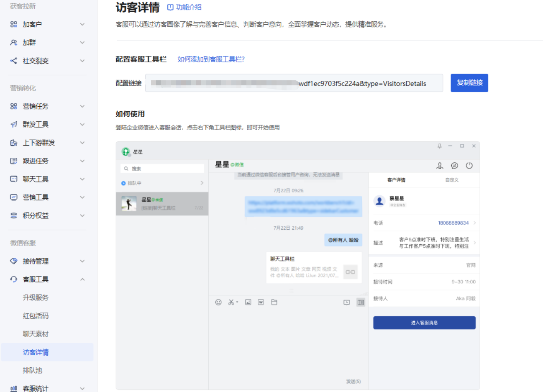The image size is (543, 392).
Task: Switch to the 自定义 tab
Action: coord(452,180)
